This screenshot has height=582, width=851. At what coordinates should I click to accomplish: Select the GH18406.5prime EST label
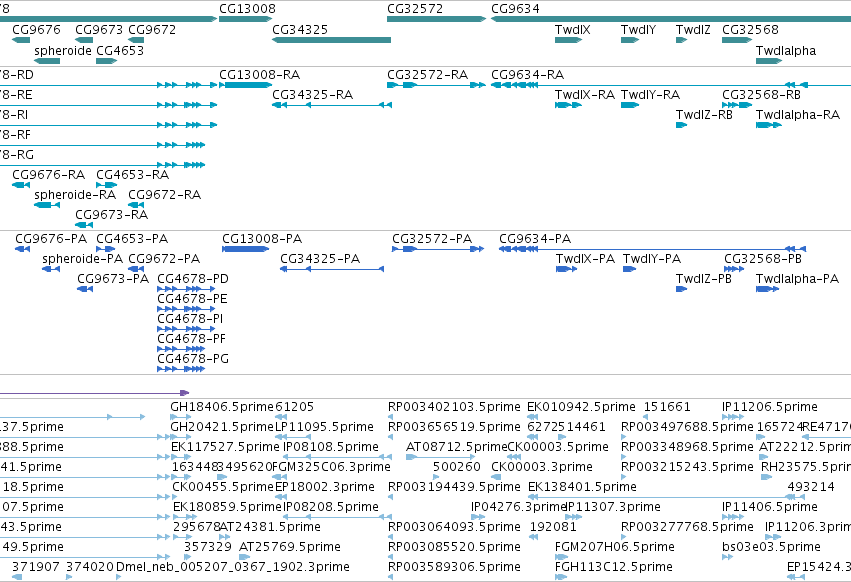point(222,407)
